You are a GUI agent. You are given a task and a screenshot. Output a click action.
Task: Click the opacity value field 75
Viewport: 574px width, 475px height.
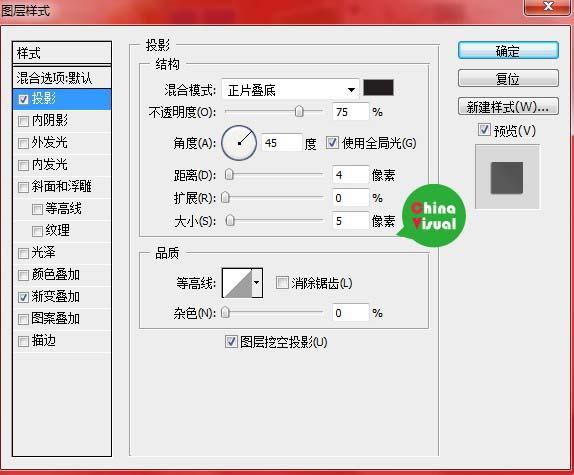click(x=350, y=112)
